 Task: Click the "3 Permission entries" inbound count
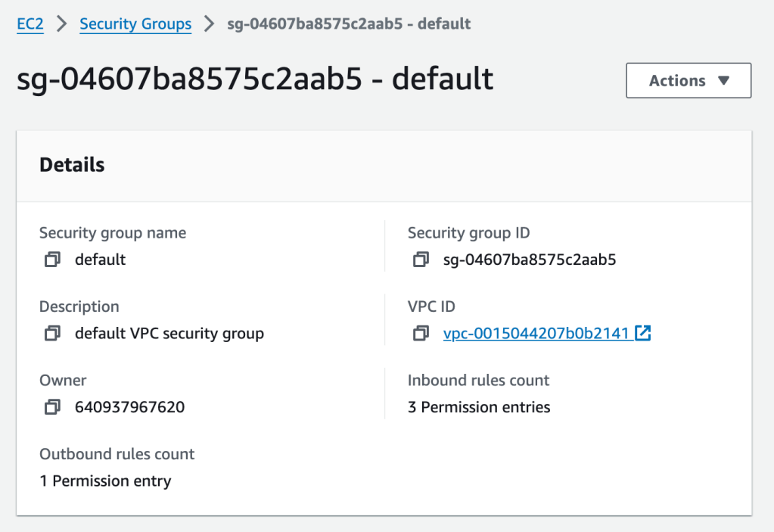pos(479,407)
